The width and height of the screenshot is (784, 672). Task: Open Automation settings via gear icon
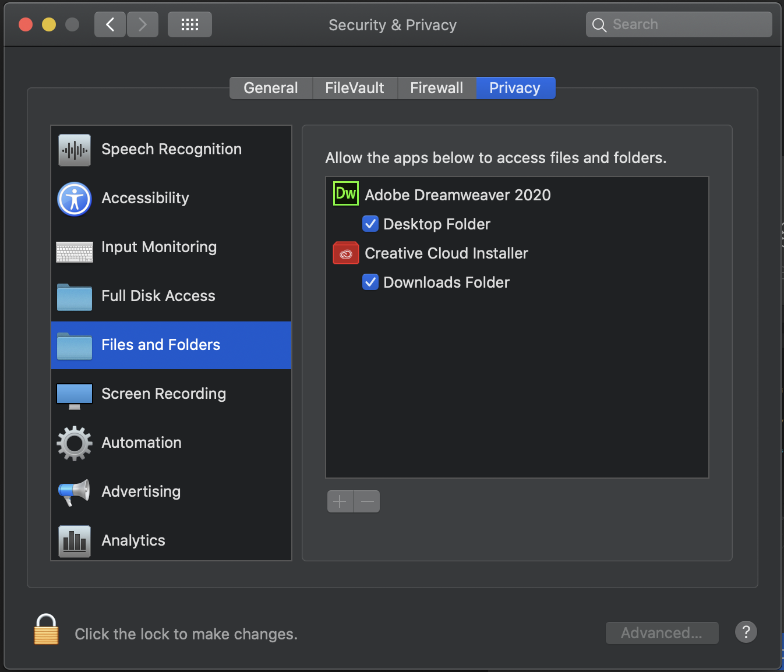tap(74, 443)
